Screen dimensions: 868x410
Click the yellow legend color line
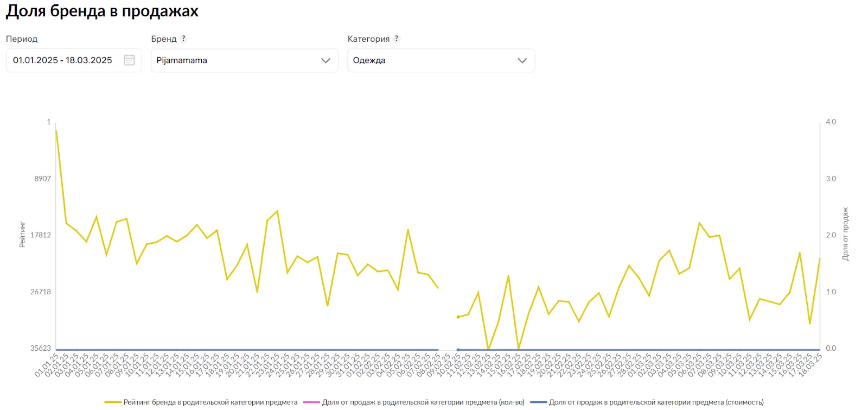click(112, 402)
